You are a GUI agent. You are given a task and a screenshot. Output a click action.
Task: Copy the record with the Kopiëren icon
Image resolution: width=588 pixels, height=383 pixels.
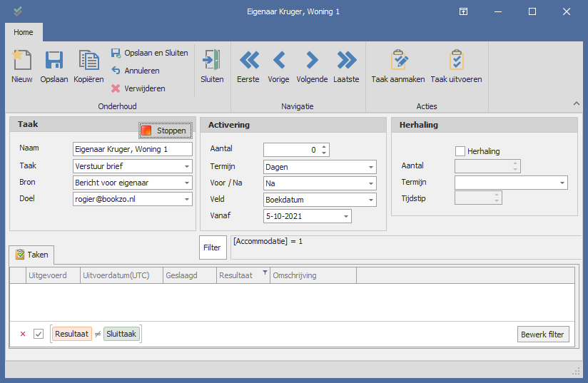click(x=88, y=60)
